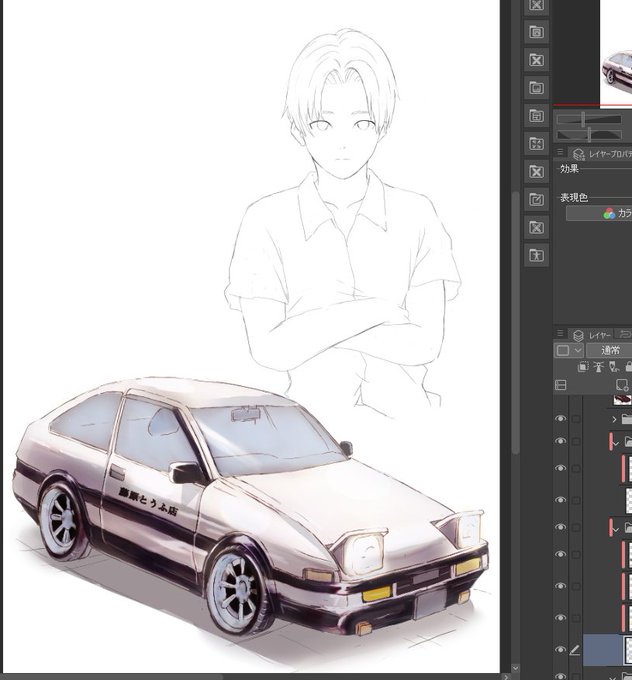Click the カラー expression color button
Image resolution: width=632 pixels, height=680 pixels.
coord(599,213)
